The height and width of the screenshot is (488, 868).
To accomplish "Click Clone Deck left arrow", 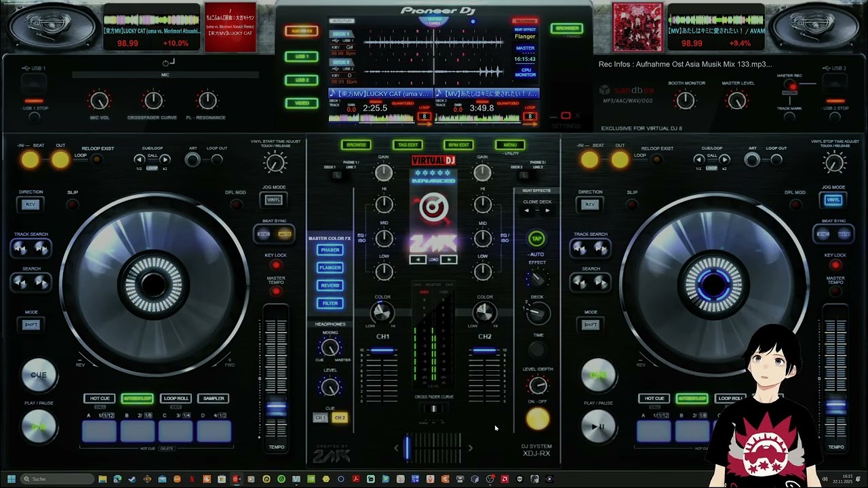I will click(x=528, y=210).
